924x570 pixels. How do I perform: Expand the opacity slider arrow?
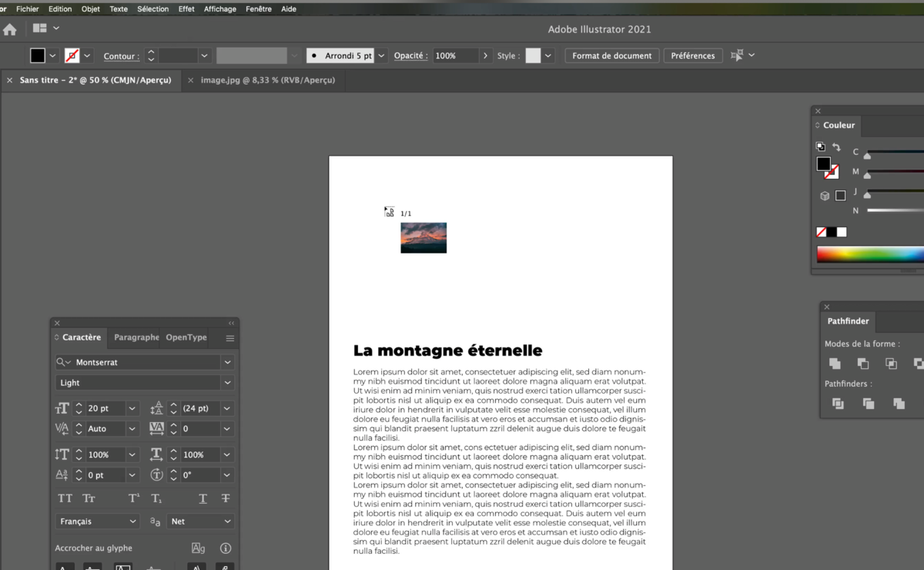click(x=485, y=55)
